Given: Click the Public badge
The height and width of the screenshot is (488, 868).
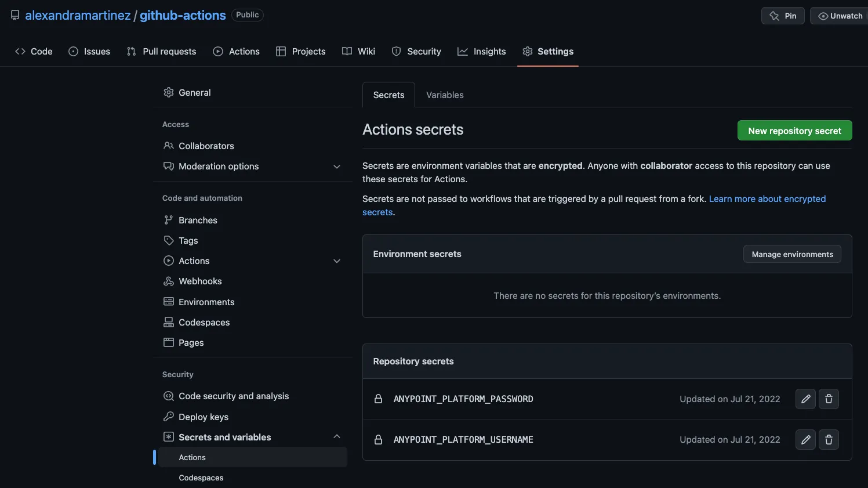Looking at the screenshot, I should [248, 15].
